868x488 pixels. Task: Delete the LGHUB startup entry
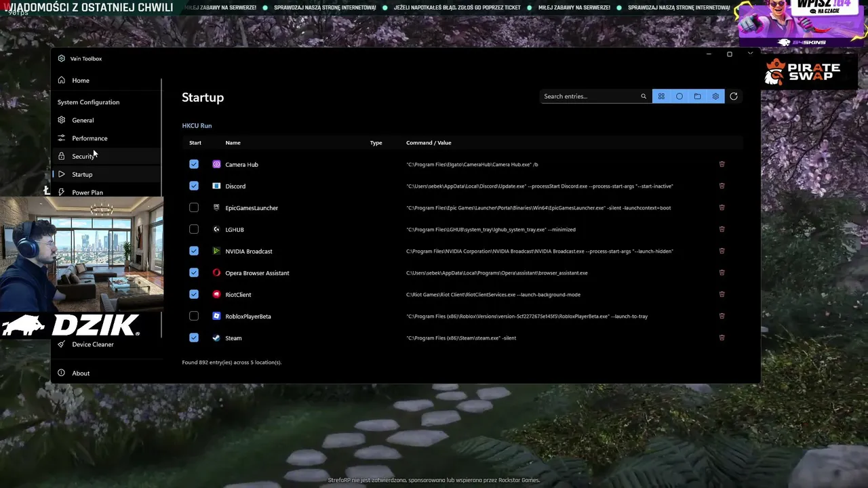(722, 229)
